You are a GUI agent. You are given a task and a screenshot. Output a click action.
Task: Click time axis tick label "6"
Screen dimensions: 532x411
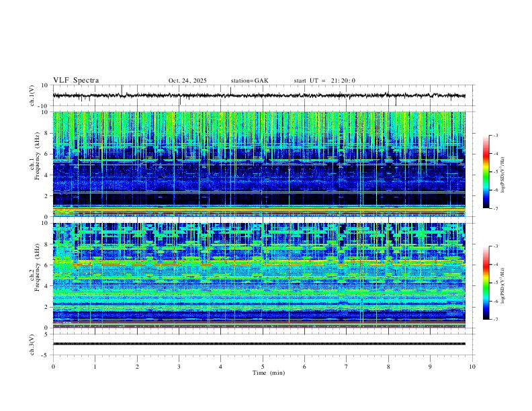[x=304, y=367]
